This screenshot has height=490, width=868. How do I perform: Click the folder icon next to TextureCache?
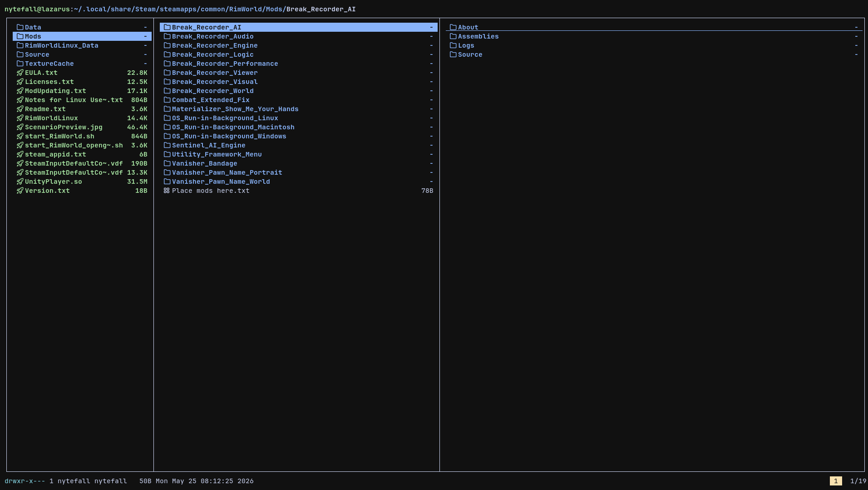[20, 64]
